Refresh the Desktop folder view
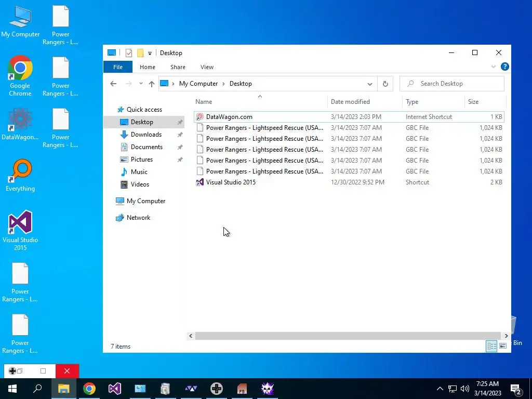The image size is (532, 399). point(385,84)
